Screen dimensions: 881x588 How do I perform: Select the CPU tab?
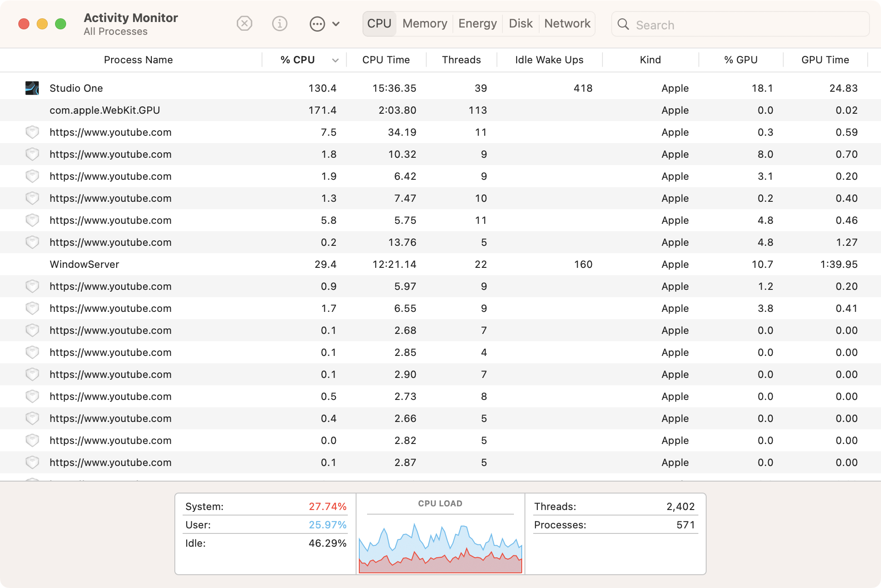tap(379, 23)
